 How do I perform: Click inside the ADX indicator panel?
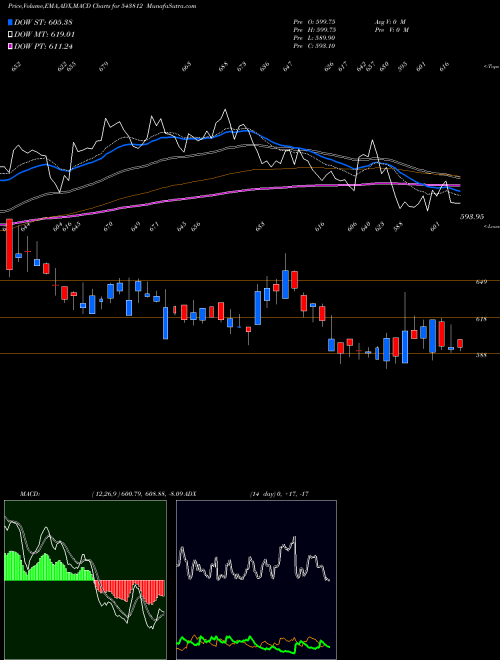coord(256,580)
